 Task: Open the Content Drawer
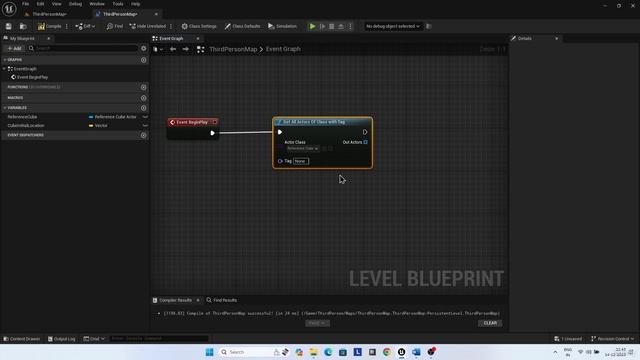(x=22, y=339)
